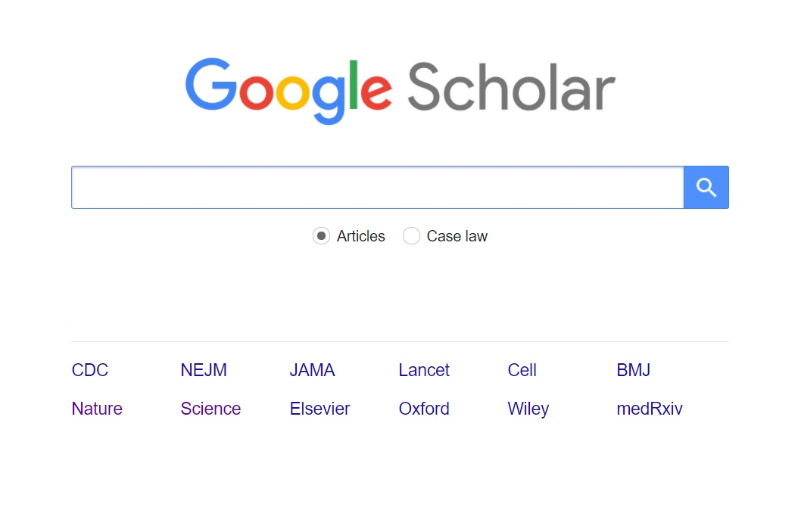798x532 pixels.
Task: Open the CDC link
Action: [90, 370]
